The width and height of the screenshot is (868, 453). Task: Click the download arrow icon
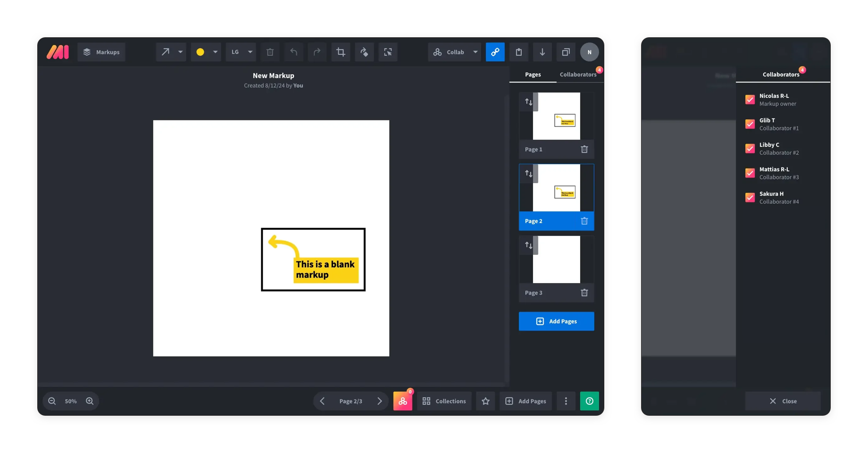coord(542,52)
